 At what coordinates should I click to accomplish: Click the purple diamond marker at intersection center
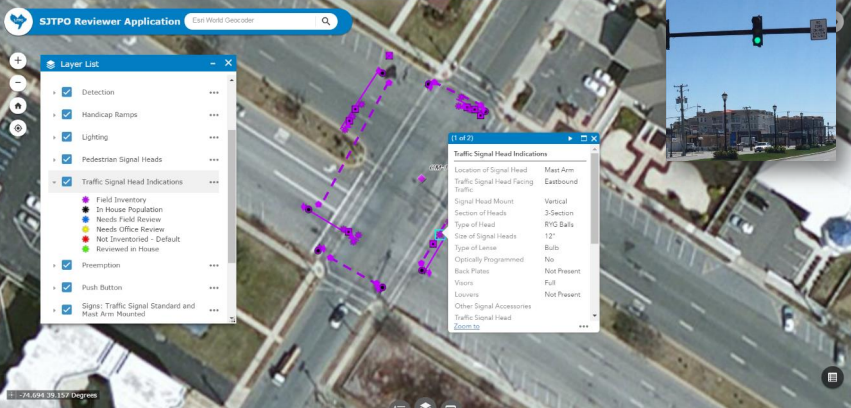[x=422, y=178]
